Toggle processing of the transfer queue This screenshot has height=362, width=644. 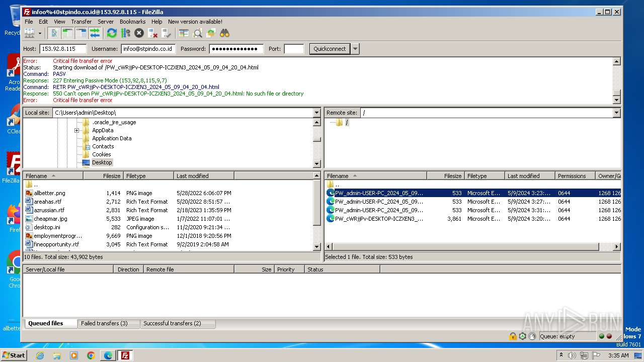pyautogui.click(x=125, y=33)
